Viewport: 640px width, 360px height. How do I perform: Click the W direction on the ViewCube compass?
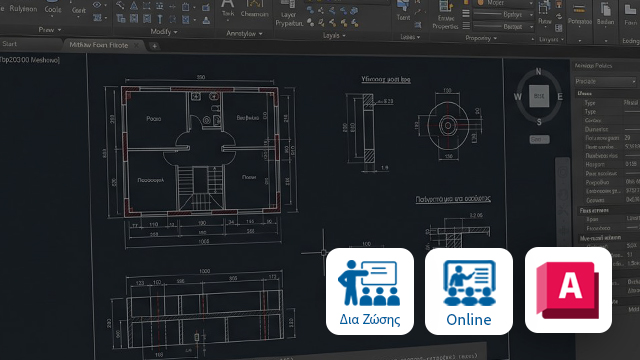(518, 97)
